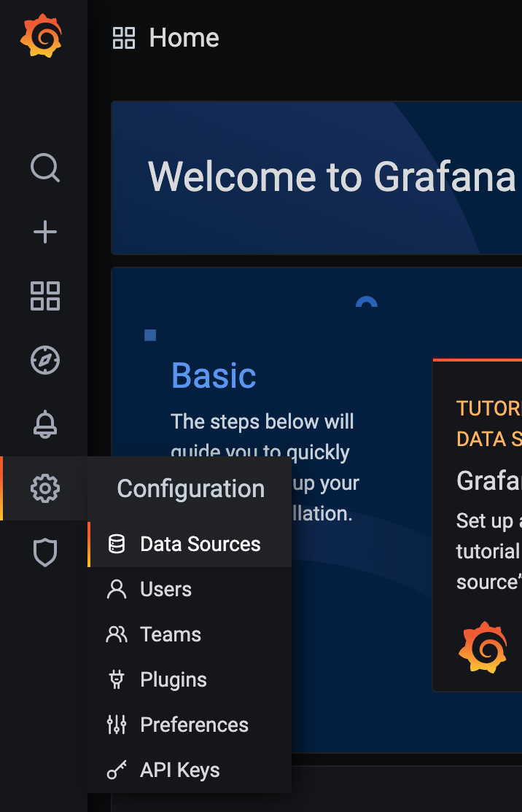
Task: Open the Alerting bell icon
Action: click(45, 424)
